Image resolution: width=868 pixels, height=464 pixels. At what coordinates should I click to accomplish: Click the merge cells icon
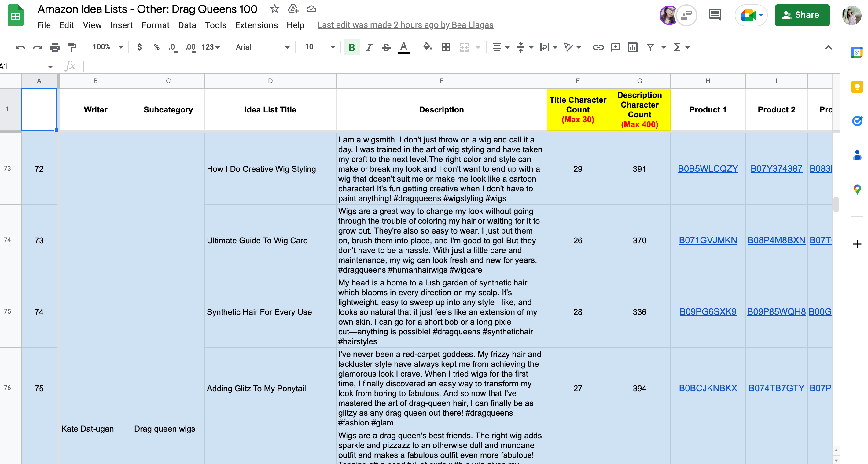(465, 47)
